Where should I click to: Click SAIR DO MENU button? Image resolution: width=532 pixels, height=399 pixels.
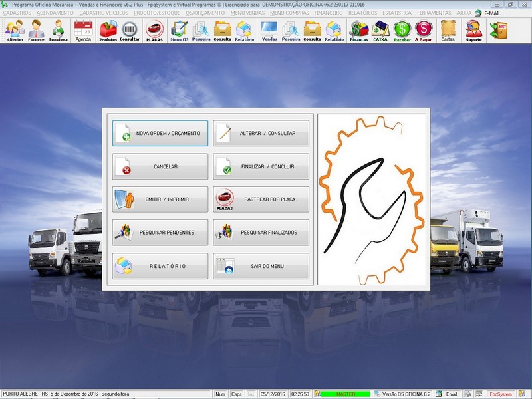[261, 266]
